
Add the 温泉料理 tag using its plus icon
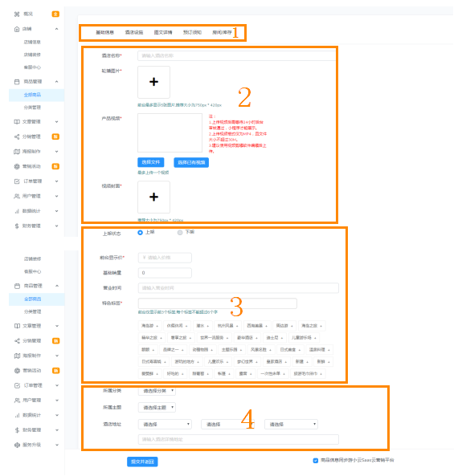coord(329,350)
